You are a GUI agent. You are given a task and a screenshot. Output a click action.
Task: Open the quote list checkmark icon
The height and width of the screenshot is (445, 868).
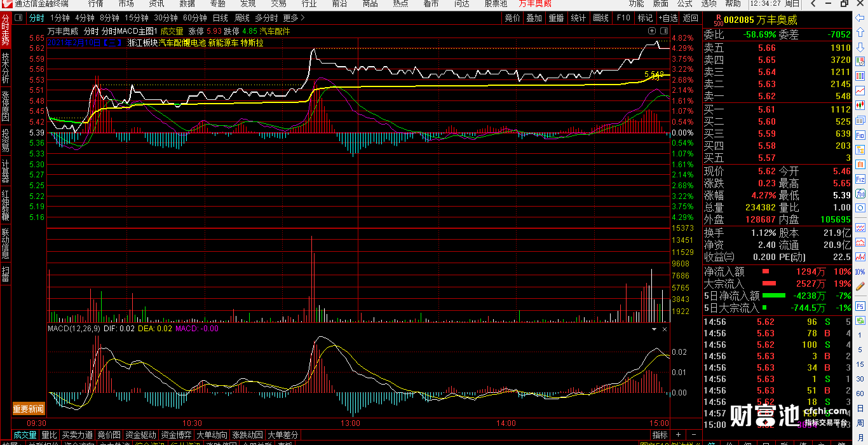coord(860,62)
